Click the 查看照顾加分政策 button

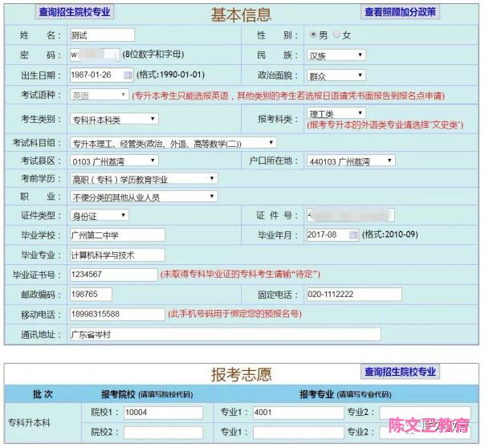400,12
